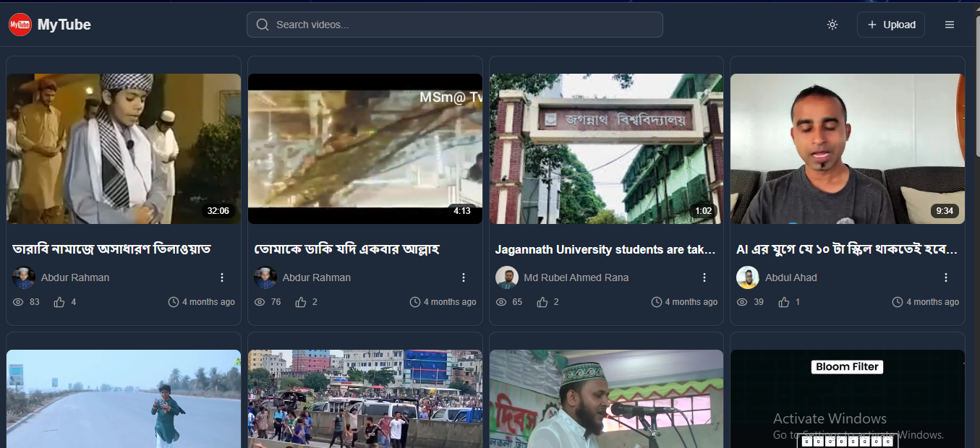
Task: Play the 4:13 MSm@ Tv video thumbnail
Action: click(365, 148)
